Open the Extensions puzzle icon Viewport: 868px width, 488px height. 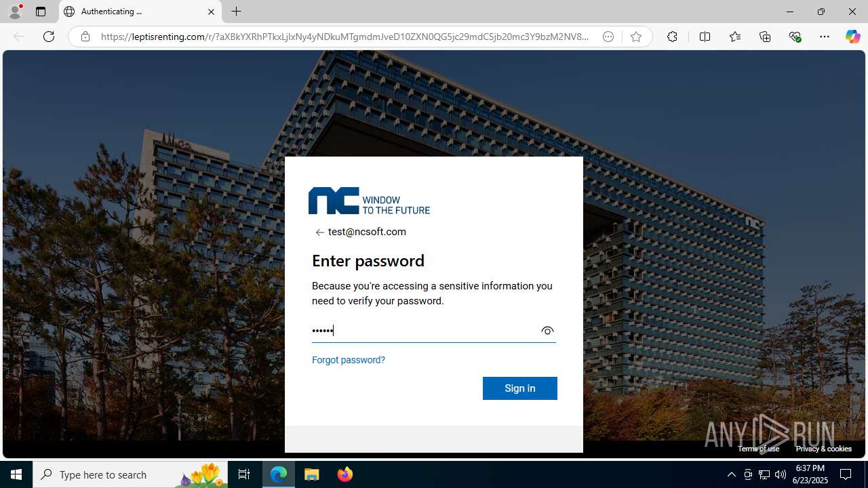pos(672,37)
